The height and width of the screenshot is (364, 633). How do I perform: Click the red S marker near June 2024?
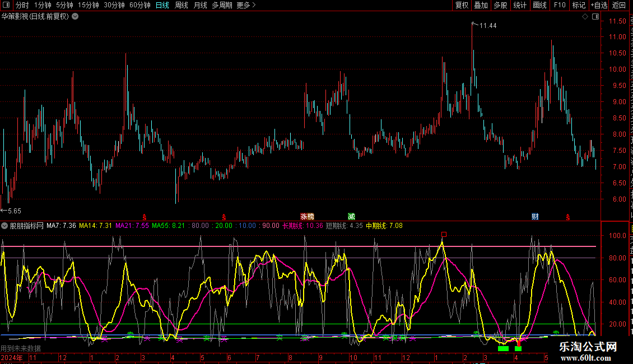[x=224, y=217]
